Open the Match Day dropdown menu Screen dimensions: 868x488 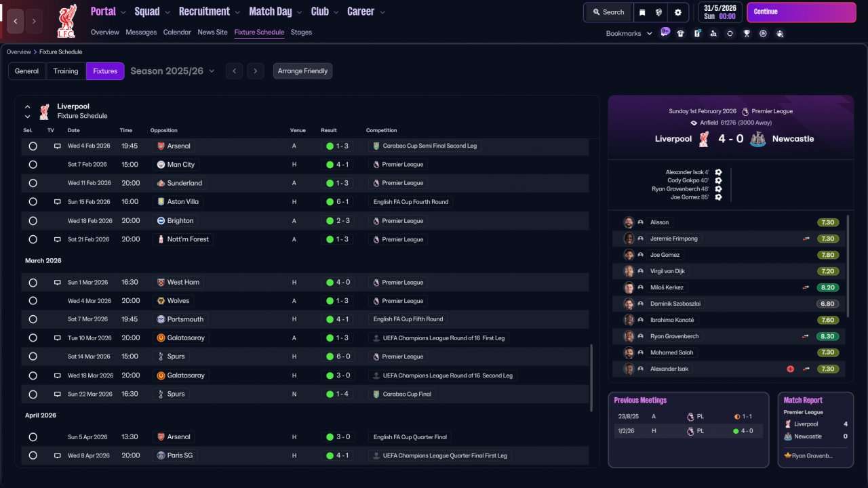click(x=276, y=12)
